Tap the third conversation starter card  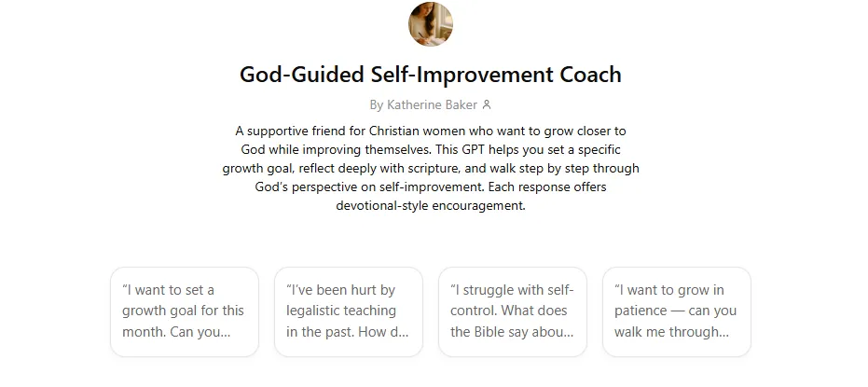[512, 311]
